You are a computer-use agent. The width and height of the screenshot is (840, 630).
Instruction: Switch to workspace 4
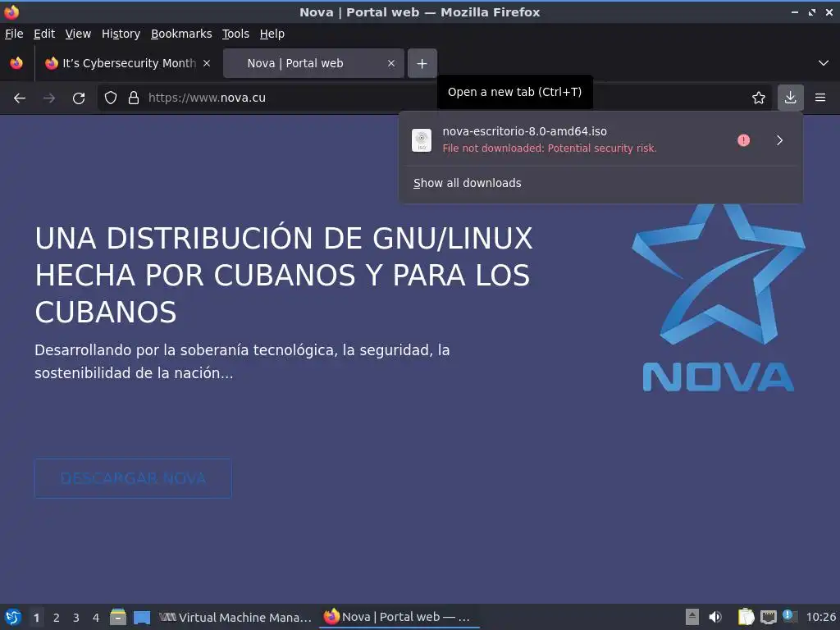(96, 618)
